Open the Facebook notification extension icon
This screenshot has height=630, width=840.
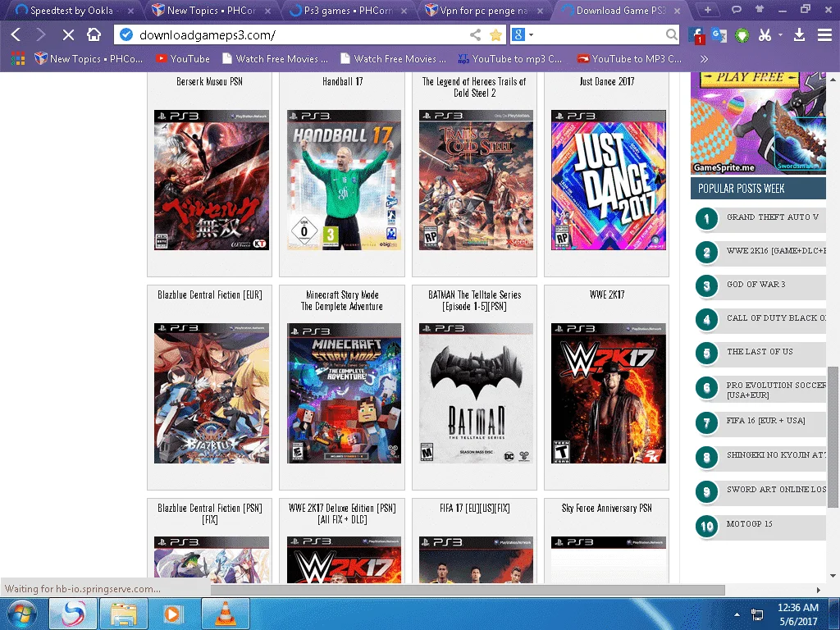click(x=696, y=35)
